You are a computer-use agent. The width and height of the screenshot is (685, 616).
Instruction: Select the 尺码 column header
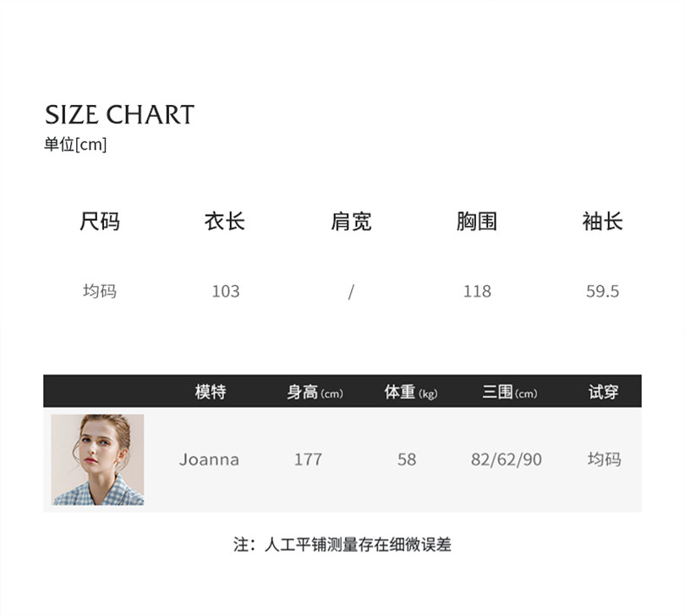tap(100, 222)
